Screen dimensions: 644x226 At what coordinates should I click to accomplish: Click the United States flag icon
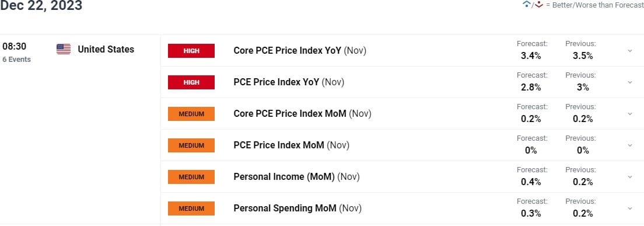click(x=63, y=49)
